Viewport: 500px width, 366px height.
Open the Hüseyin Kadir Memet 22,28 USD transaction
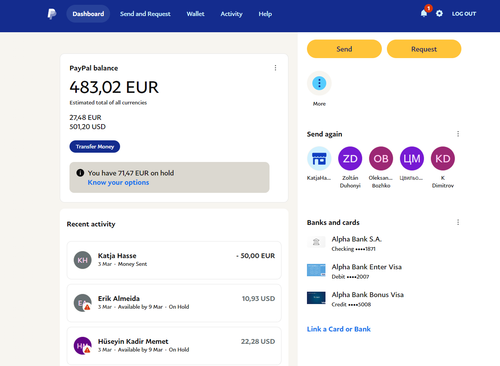pos(174,346)
